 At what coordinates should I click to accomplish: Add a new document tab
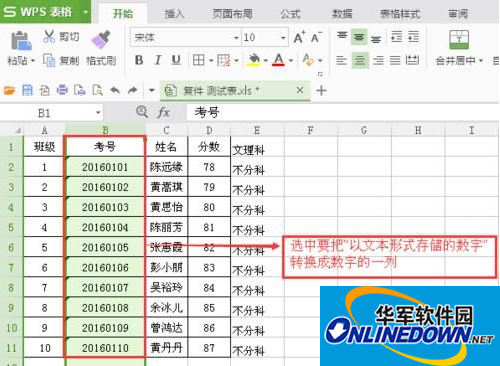tap(321, 90)
